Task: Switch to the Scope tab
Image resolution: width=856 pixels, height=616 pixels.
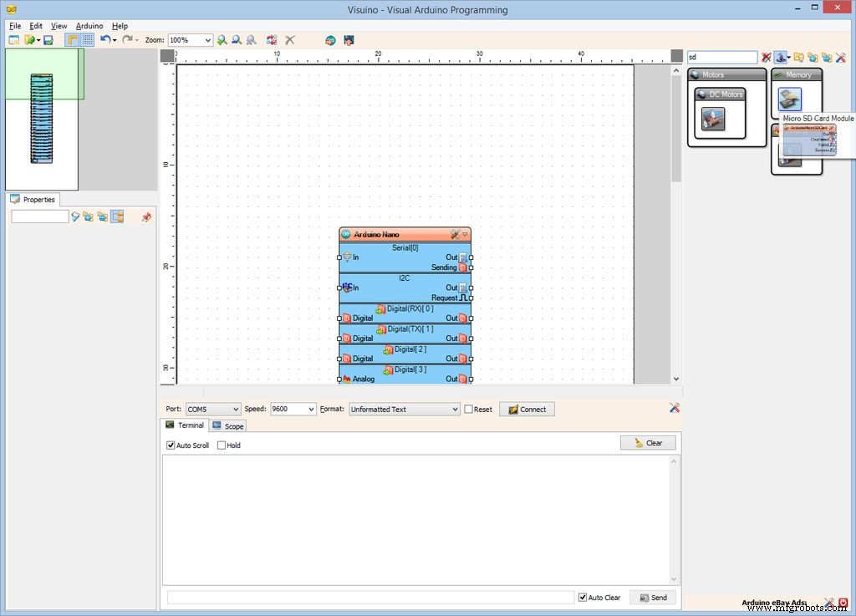Action: point(227,425)
